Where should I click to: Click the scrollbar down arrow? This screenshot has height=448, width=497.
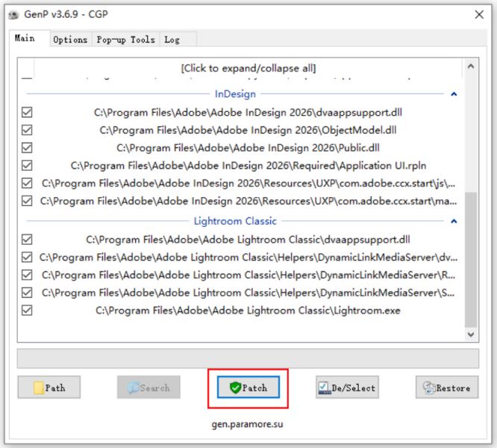[x=471, y=335]
